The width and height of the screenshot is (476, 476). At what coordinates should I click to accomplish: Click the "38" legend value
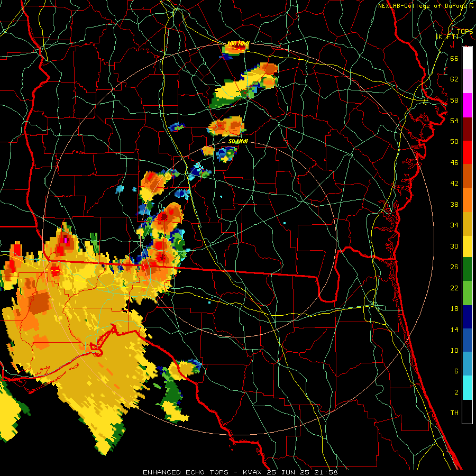pos(454,204)
